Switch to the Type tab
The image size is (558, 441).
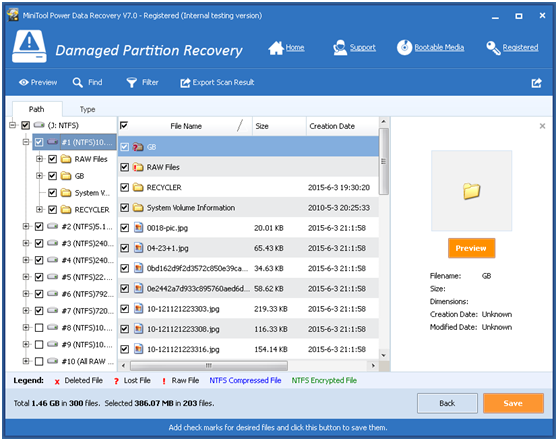[87, 109]
